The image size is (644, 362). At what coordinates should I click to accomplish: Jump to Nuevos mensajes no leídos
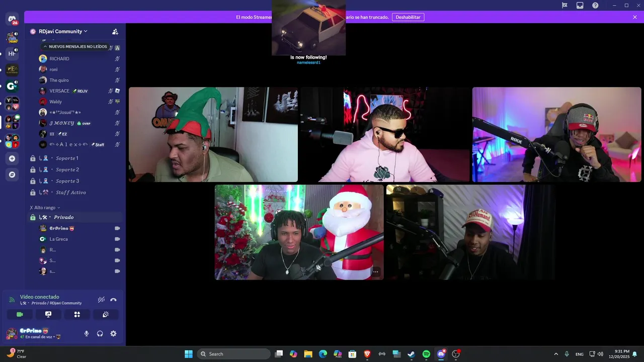coord(75,46)
